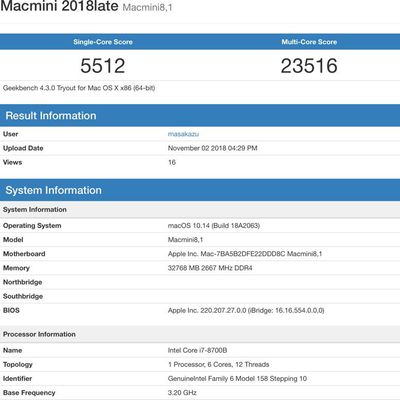The width and height of the screenshot is (400, 400).
Task: Click the Motherboard row label
Action: (x=24, y=254)
